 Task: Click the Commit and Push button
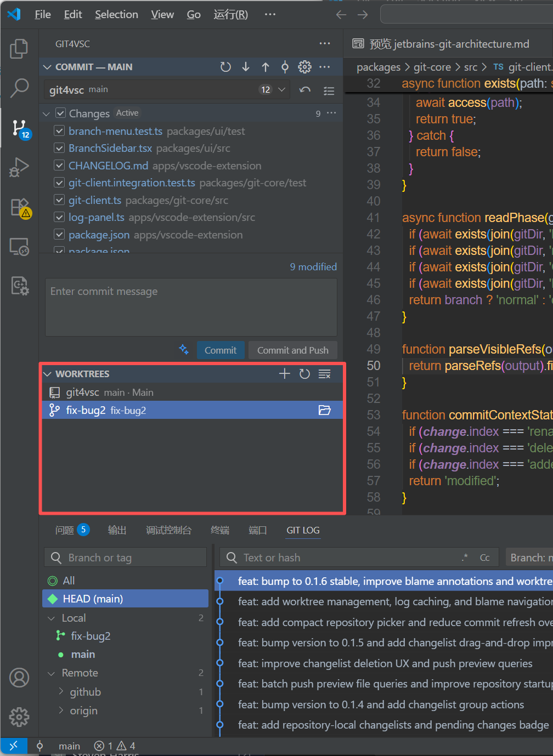click(x=293, y=350)
